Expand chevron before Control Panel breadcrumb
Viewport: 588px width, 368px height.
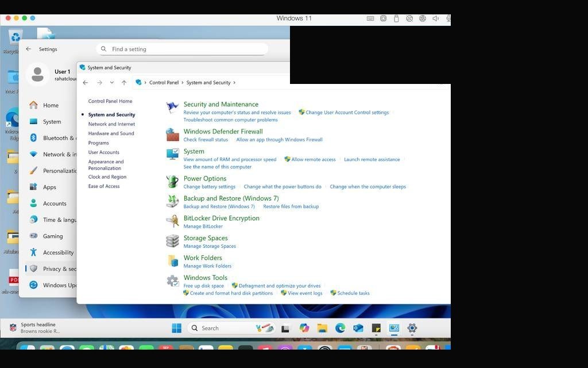pyautogui.click(x=145, y=83)
